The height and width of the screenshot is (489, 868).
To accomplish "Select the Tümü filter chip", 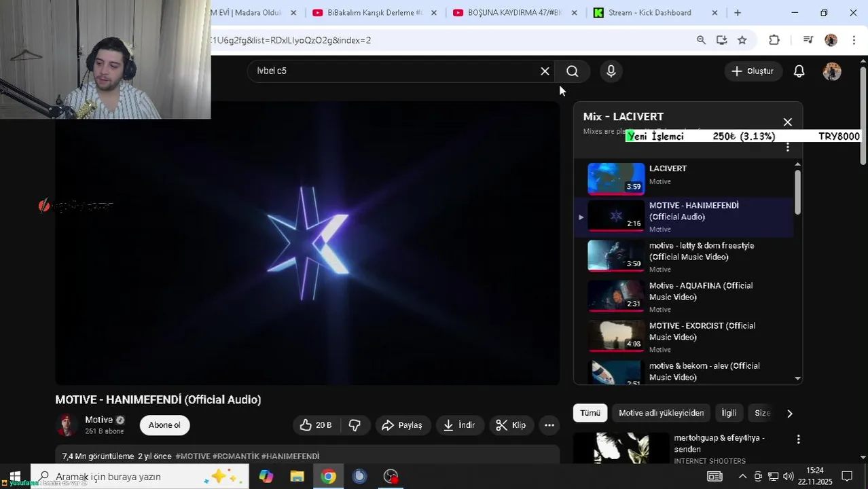I will [590, 413].
